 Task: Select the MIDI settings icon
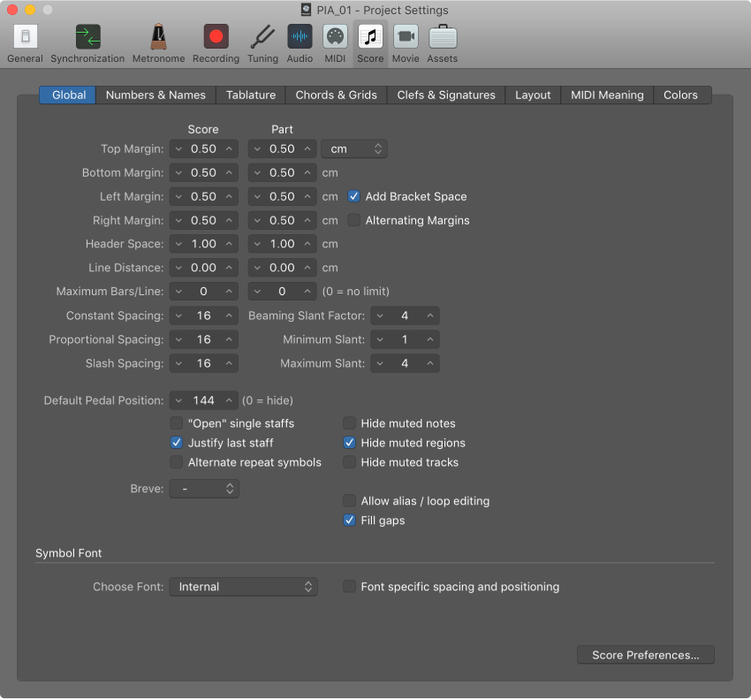335,37
